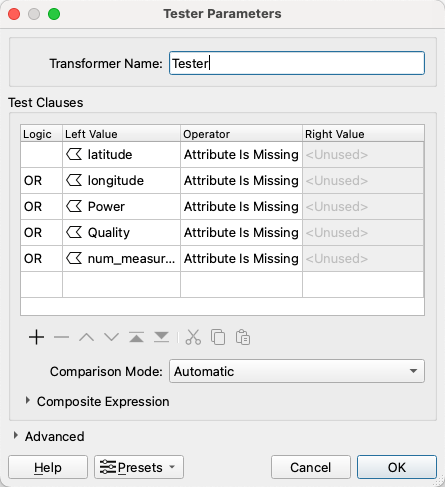Click into the Transformer Name field

[297, 63]
